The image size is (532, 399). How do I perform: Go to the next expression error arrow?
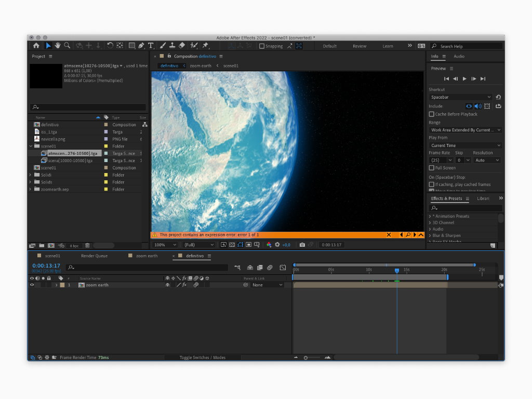(415, 235)
